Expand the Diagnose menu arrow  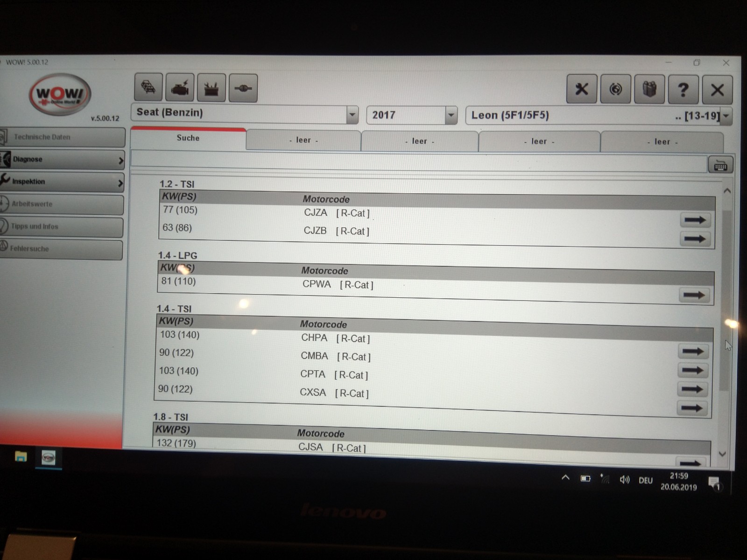pyautogui.click(x=120, y=161)
